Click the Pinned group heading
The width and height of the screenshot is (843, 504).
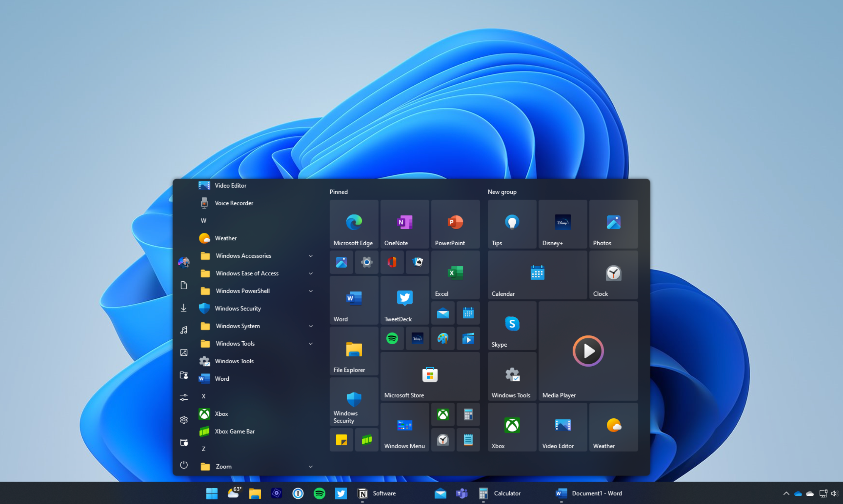[x=339, y=192]
